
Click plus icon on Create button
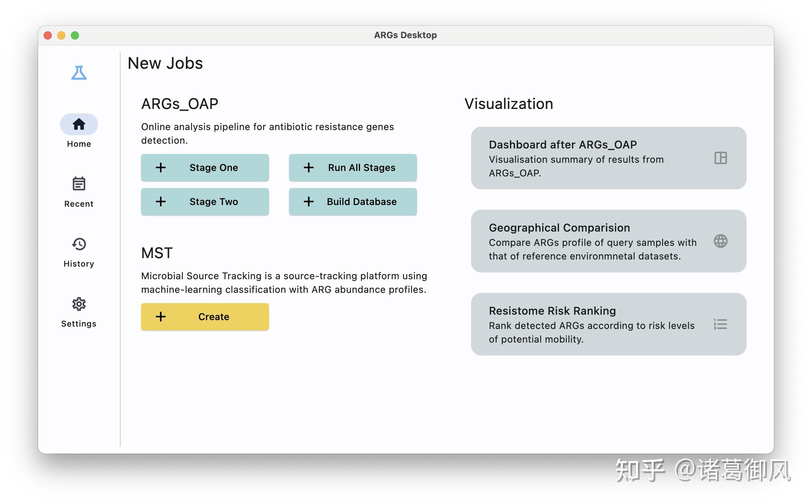[x=161, y=317]
